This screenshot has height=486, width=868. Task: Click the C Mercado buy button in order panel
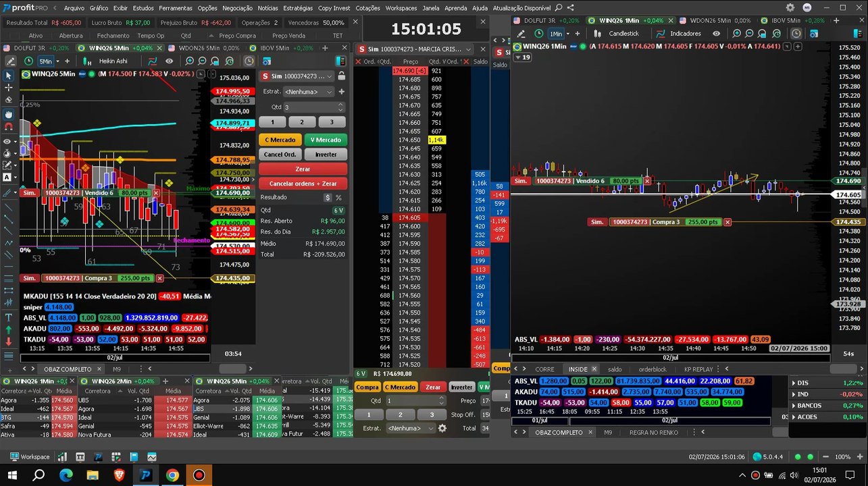pyautogui.click(x=280, y=140)
